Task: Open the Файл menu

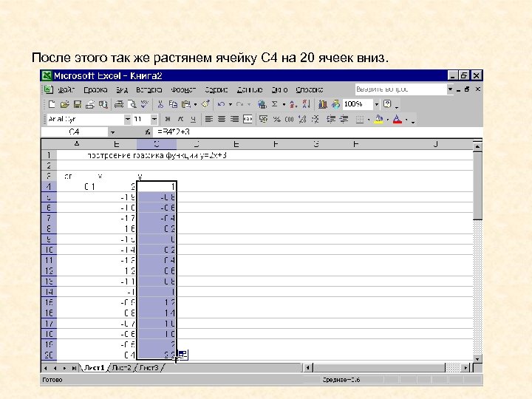Action: 66,89
